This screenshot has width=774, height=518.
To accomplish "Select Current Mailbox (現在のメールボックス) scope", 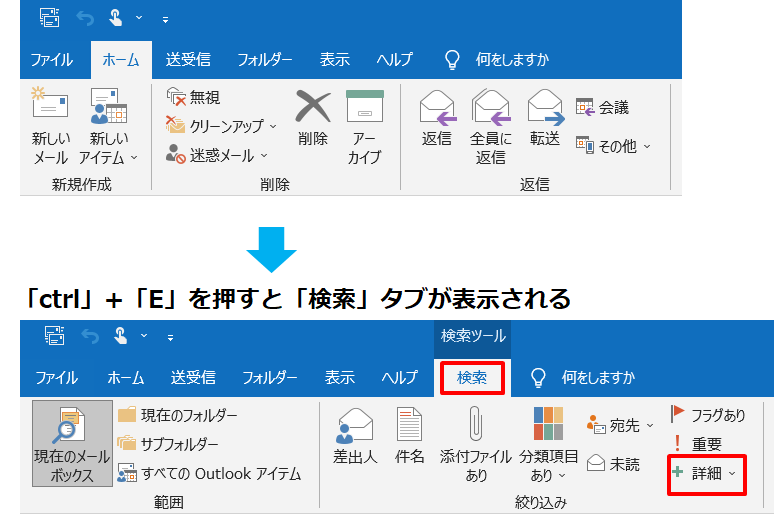I will pos(72,443).
